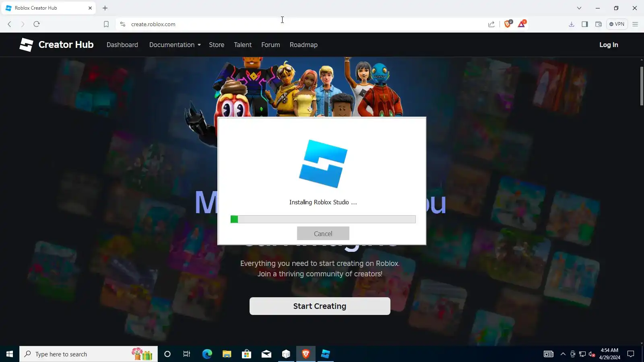
Task: Select the Roblox Creator Hub tab
Action: (49, 8)
